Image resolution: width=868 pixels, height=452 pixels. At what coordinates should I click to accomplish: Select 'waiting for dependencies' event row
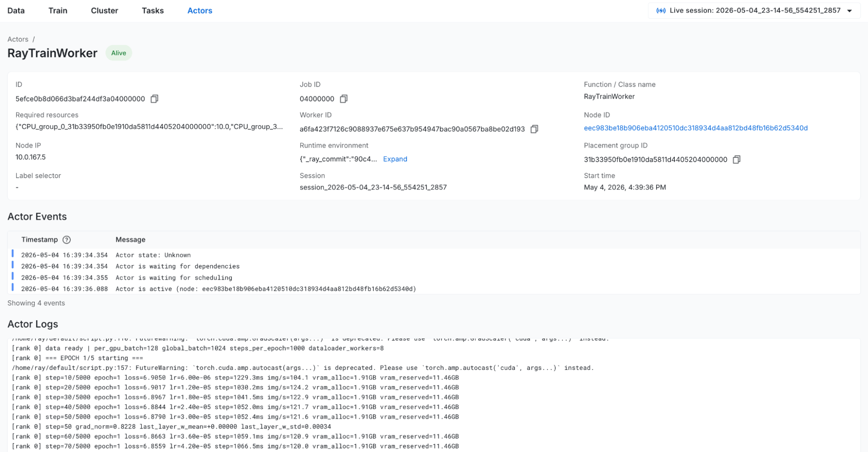click(434, 266)
